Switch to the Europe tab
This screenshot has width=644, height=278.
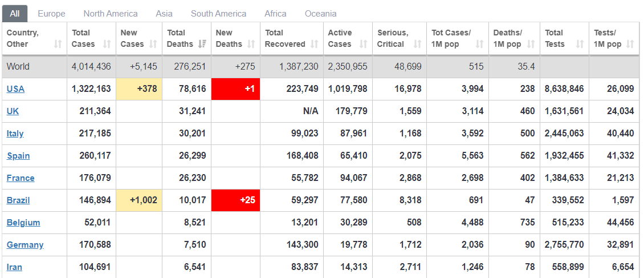[x=51, y=13]
